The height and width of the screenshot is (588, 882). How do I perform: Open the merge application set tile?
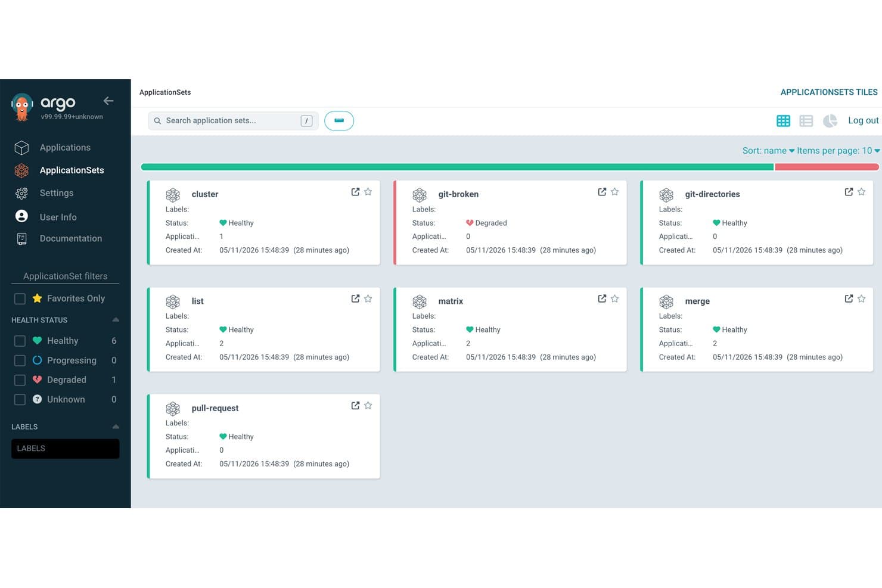point(757,329)
